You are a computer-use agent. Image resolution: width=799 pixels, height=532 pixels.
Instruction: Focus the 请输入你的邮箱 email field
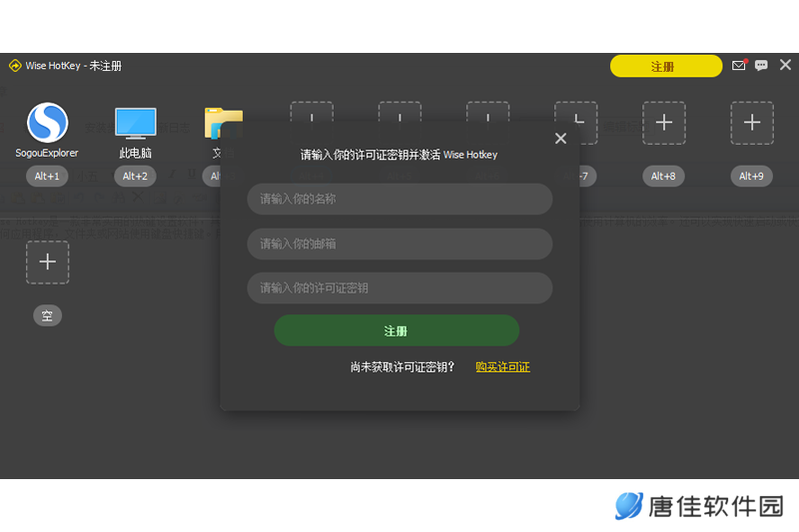pos(399,244)
